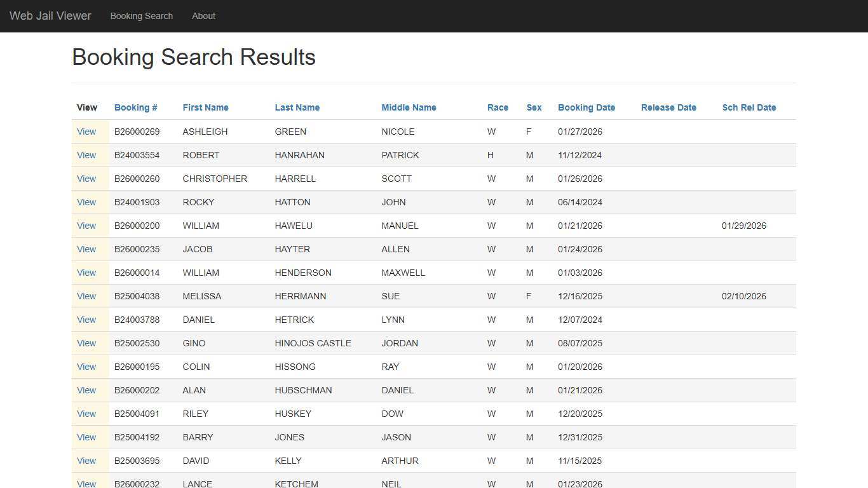Open the About page
This screenshot has height=488, width=868.
(203, 16)
